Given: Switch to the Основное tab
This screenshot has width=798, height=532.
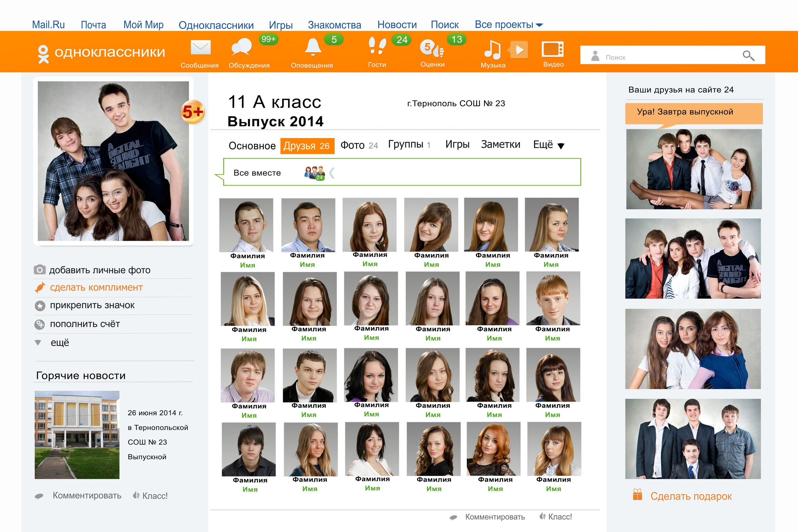Looking at the screenshot, I should tap(252, 146).
